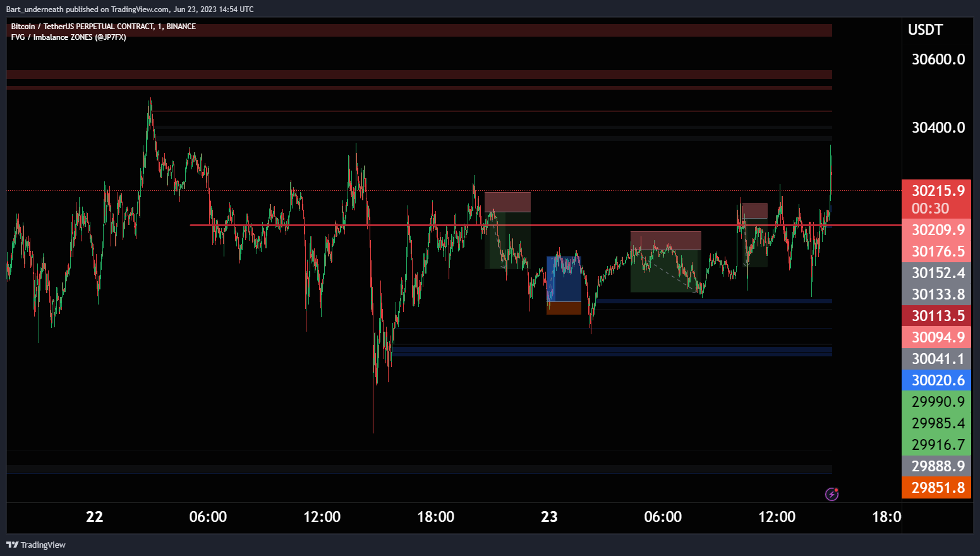980x556 pixels.
Task: Click the Bart_underneath published header text
Action: point(130,9)
